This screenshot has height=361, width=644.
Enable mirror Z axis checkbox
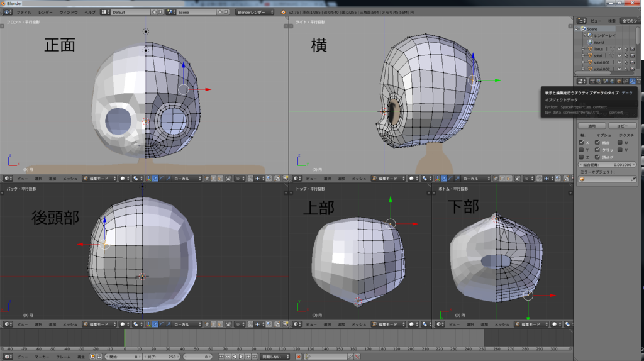581,157
